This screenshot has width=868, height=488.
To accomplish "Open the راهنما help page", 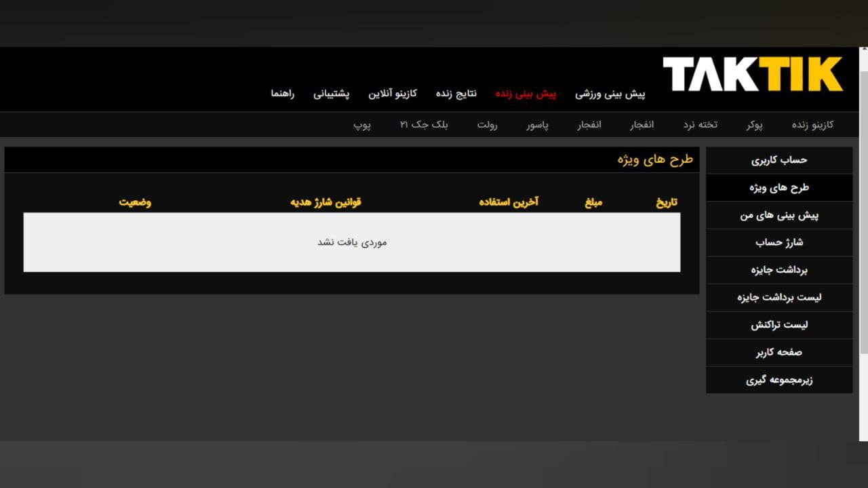I will (x=284, y=94).
